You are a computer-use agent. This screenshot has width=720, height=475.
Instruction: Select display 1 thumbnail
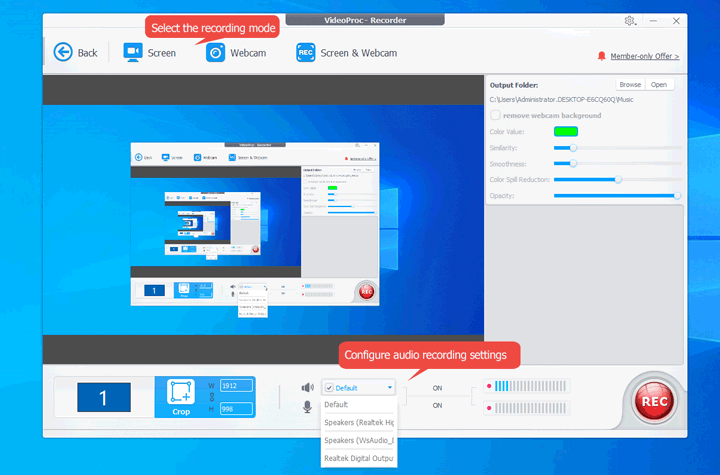(104, 397)
